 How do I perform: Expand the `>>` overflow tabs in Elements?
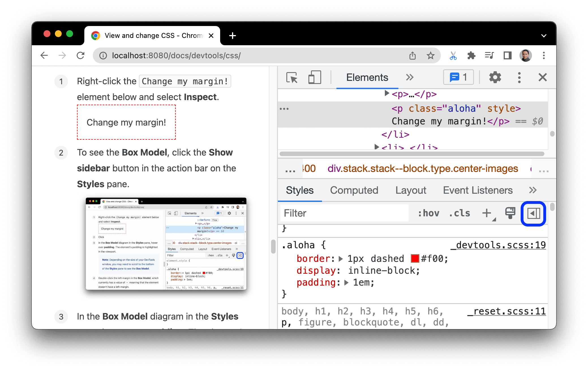[410, 78]
